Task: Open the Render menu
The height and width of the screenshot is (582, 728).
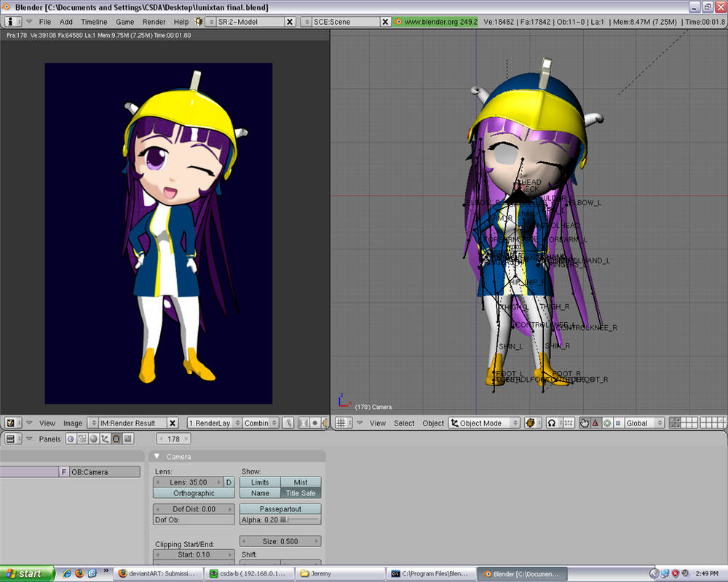Action: point(154,22)
